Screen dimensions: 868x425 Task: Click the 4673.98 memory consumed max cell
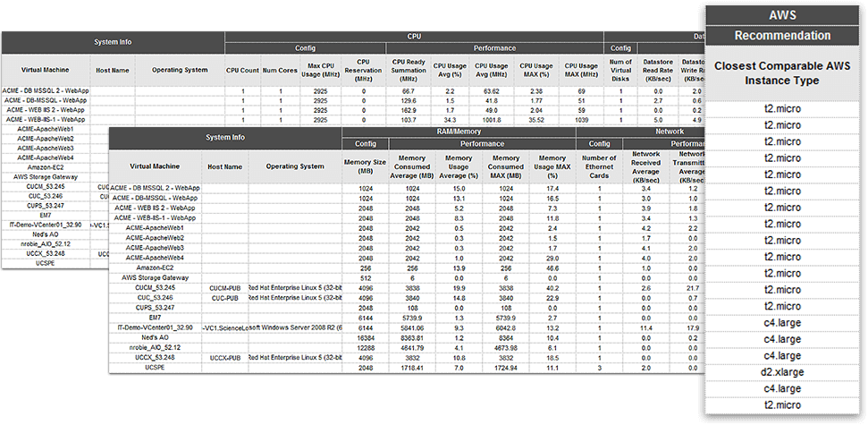[505, 347]
